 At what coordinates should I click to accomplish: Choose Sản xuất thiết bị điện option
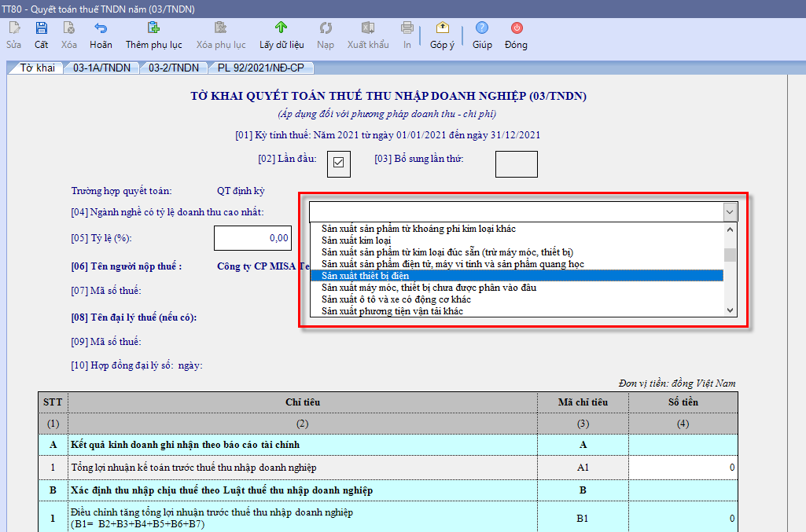(517, 276)
